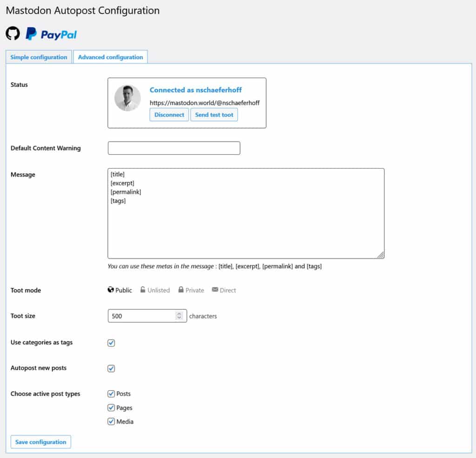
Task: Focus the Default Content Warning field
Action: click(x=173, y=148)
